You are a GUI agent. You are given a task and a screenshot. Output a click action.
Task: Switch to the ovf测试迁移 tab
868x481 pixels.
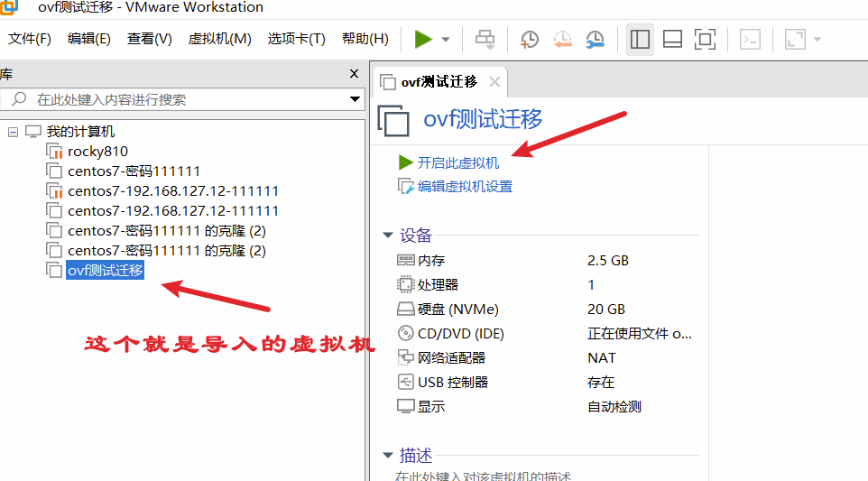pos(439,82)
